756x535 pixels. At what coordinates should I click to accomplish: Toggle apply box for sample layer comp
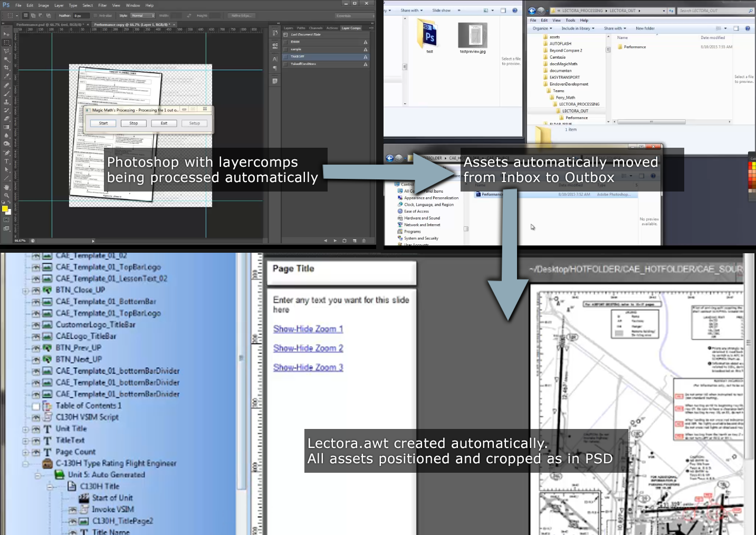point(285,49)
